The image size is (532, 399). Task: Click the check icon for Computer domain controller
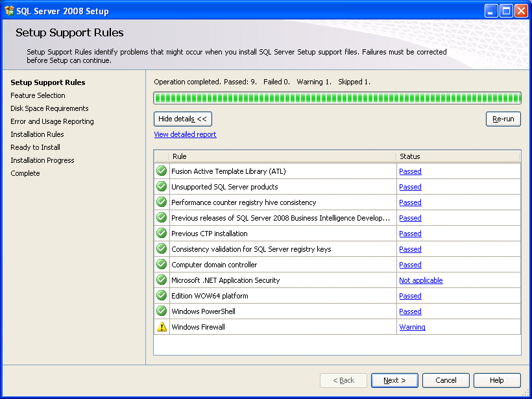pyautogui.click(x=162, y=264)
